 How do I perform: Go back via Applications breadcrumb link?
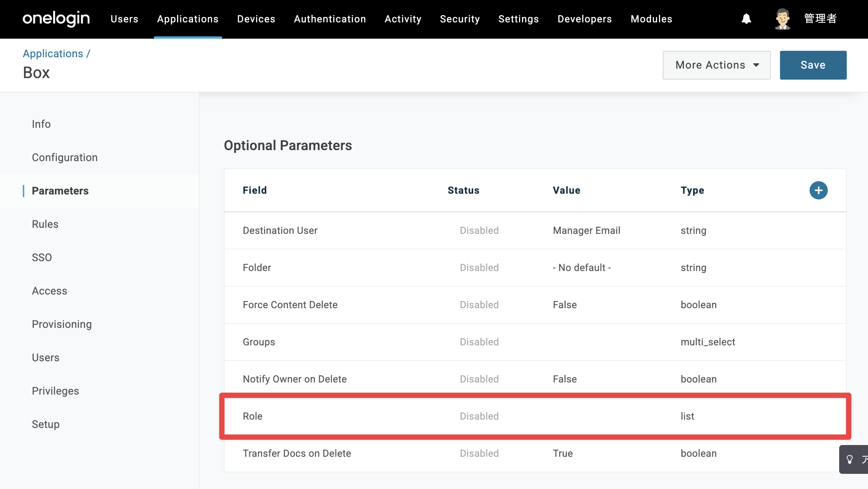tap(53, 54)
